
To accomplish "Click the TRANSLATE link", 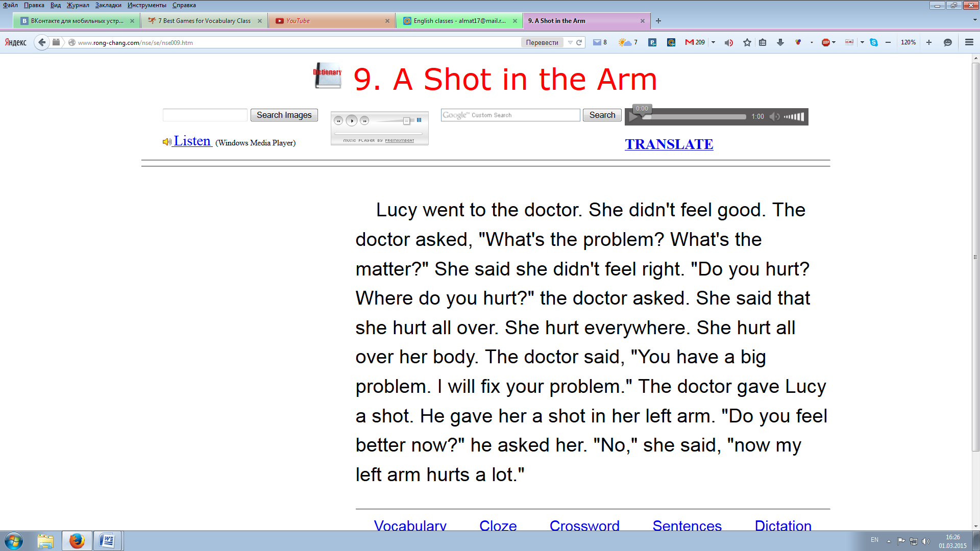I will click(669, 144).
